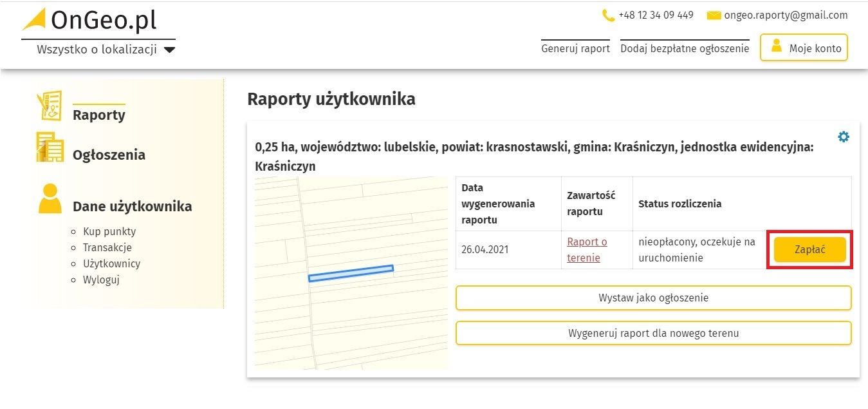Click the Dane użytkownika person icon

tap(50, 196)
